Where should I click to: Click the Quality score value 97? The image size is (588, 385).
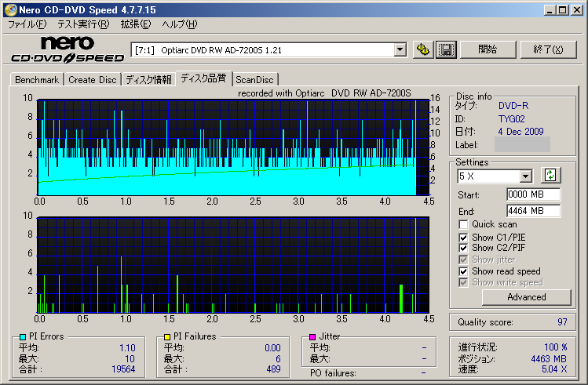tap(562, 322)
